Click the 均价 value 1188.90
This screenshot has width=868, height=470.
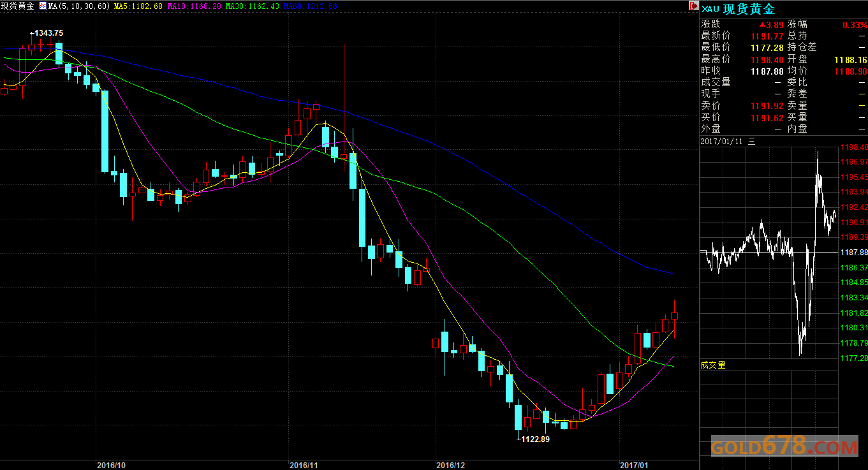click(x=851, y=71)
